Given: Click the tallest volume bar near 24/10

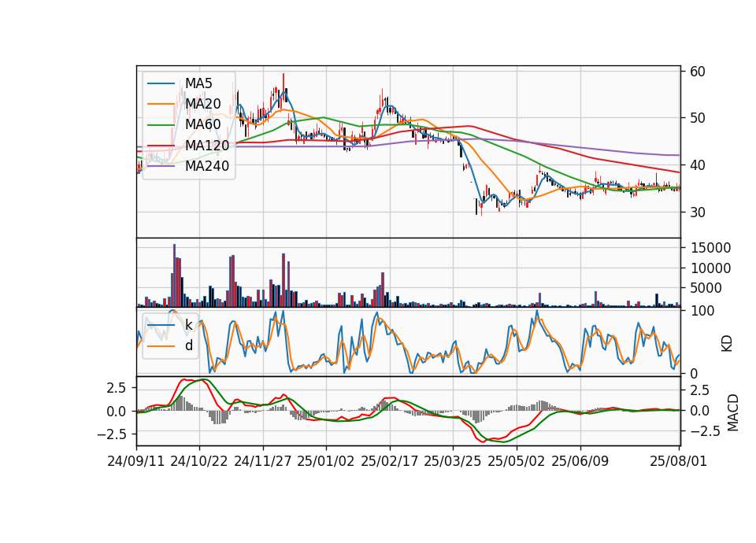Looking at the screenshot, I should pos(175,275).
